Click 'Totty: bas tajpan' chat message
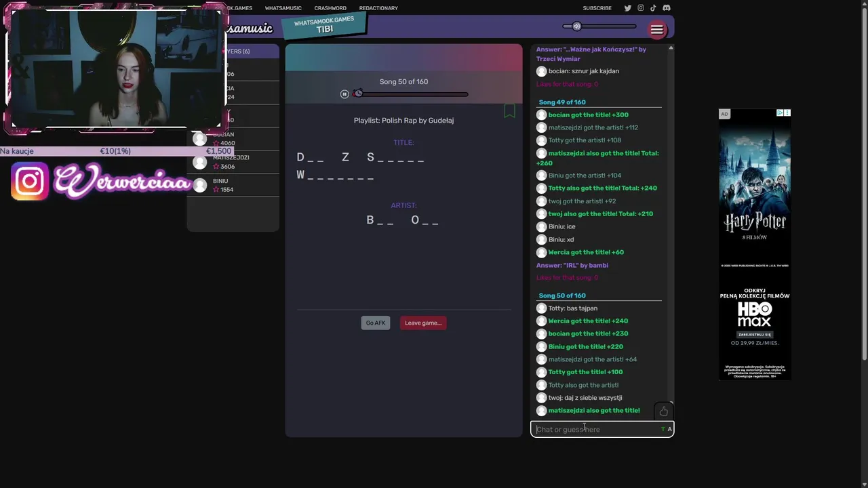The width and height of the screenshot is (868, 488). (573, 308)
